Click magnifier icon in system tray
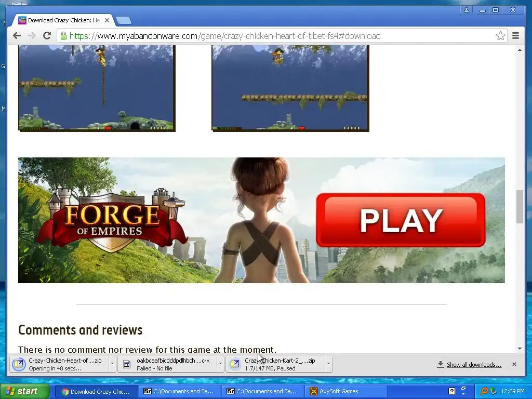This screenshot has width=532, height=399. coord(484,392)
